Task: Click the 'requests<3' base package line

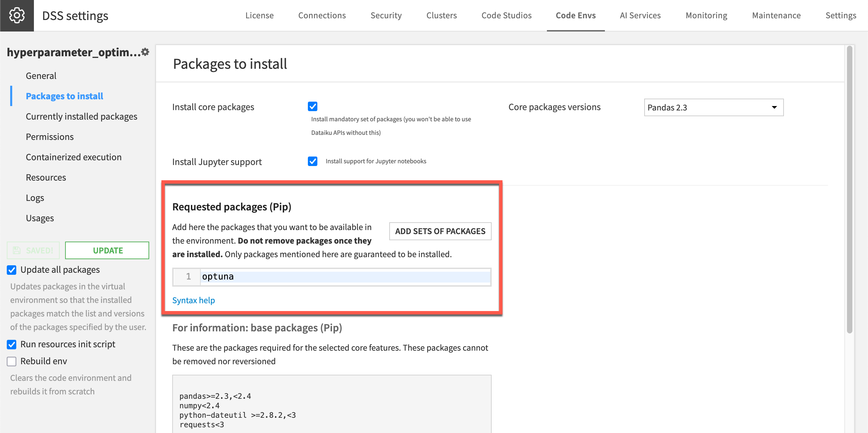Action: point(202,425)
